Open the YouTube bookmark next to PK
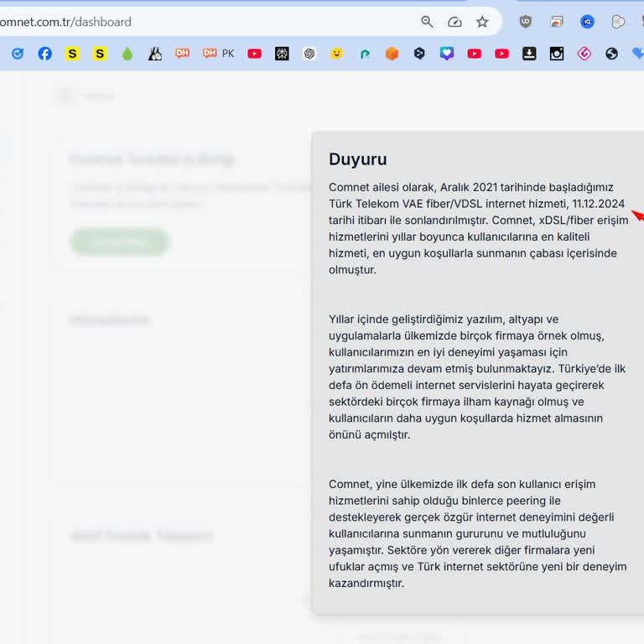This screenshot has height=644, width=644. (255, 54)
